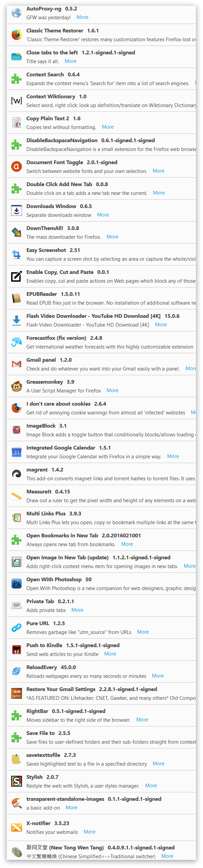Click the Pure URL chain-link icon
This screenshot has height=868, width=203.
point(16,628)
